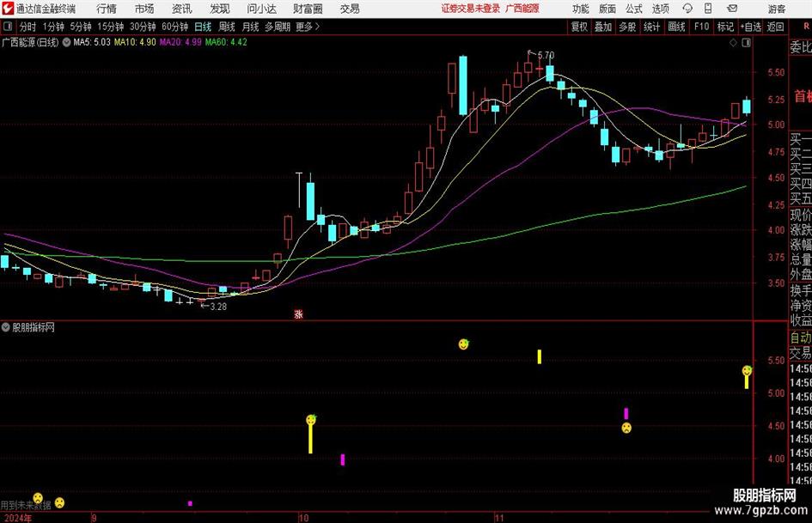Switch to the 30分钟 period
This screenshot has height=523, width=812.
[143, 27]
